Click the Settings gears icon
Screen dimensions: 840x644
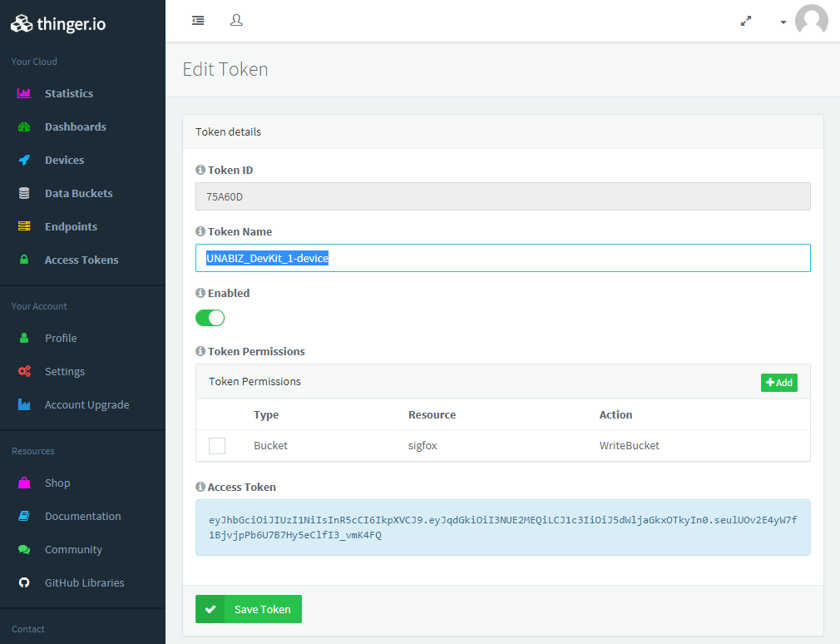(24, 371)
